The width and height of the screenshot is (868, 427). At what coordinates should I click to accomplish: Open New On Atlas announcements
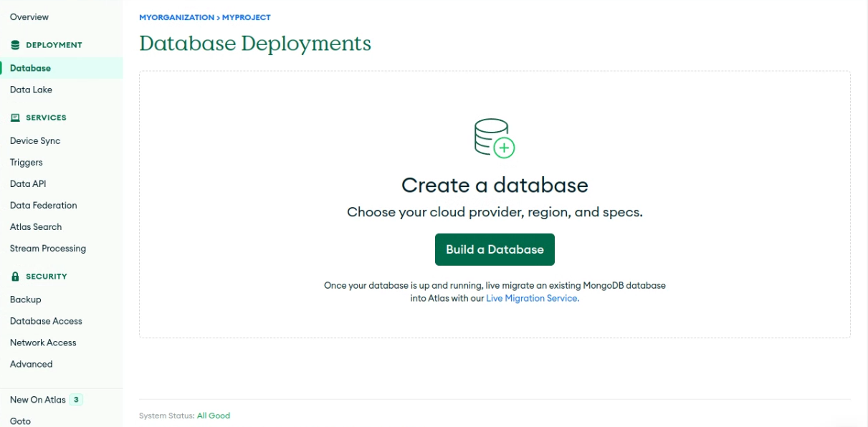pyautogui.click(x=38, y=400)
